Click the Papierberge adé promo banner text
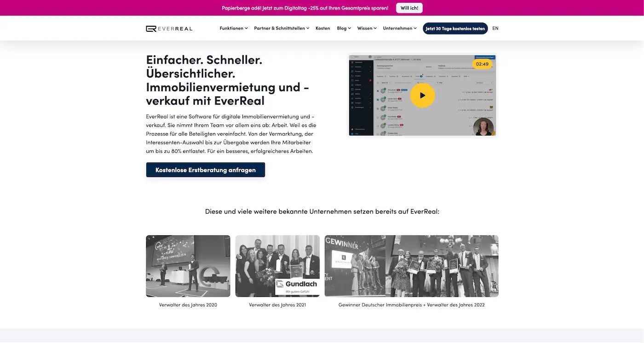This screenshot has width=644, height=343. (305, 8)
